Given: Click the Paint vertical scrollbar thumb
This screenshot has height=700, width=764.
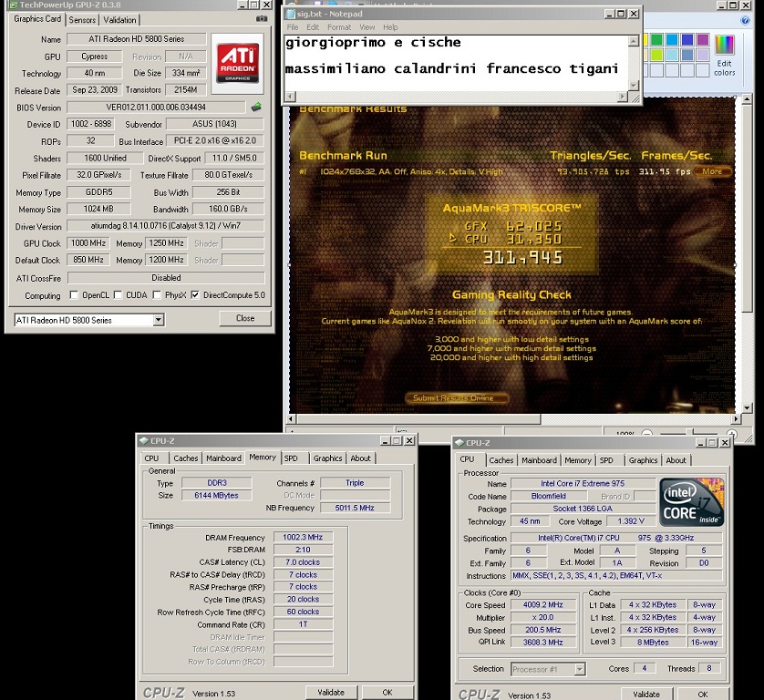Looking at the screenshot, I should click(x=747, y=210).
